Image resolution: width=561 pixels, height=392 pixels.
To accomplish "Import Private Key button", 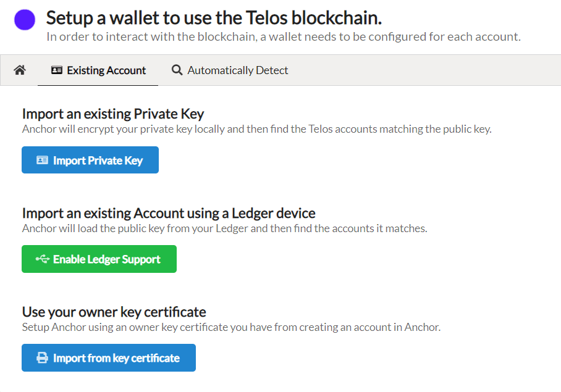I will coord(90,160).
